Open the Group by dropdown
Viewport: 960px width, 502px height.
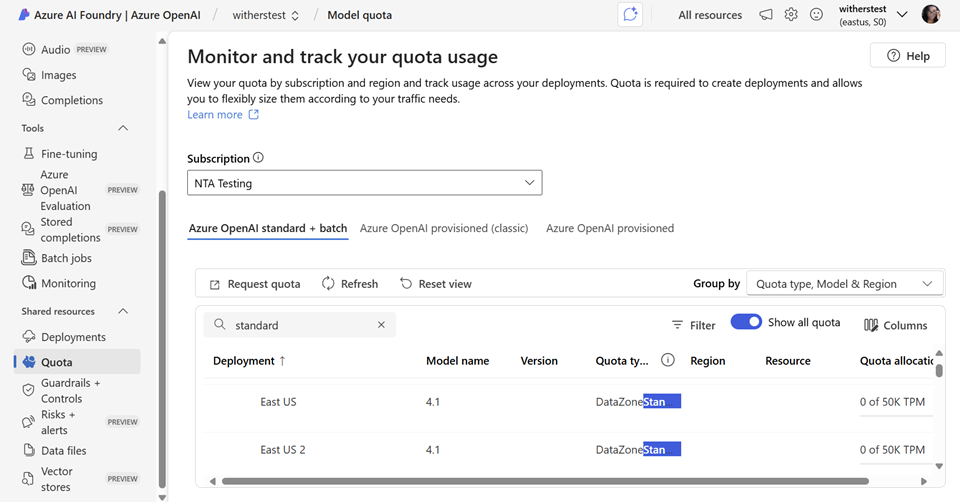click(x=845, y=283)
